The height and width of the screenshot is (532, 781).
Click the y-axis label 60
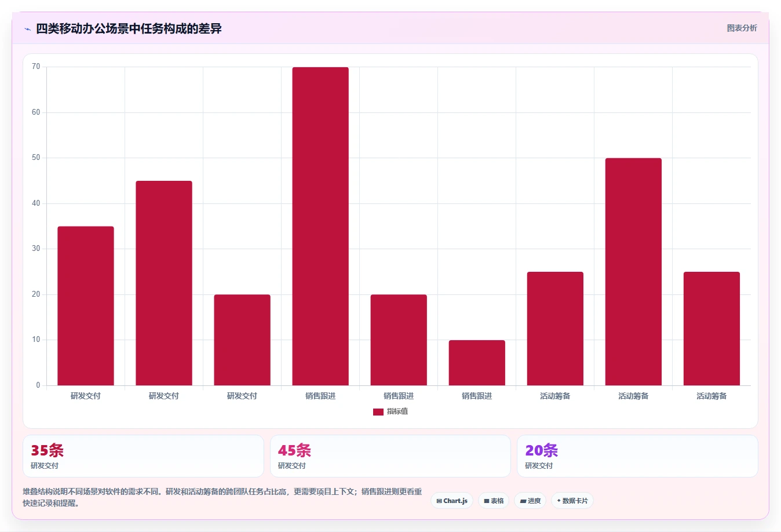click(x=36, y=112)
